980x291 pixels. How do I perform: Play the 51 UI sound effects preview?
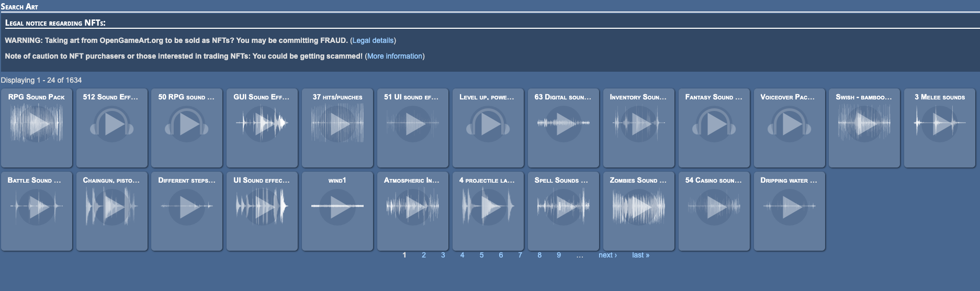coord(413,124)
